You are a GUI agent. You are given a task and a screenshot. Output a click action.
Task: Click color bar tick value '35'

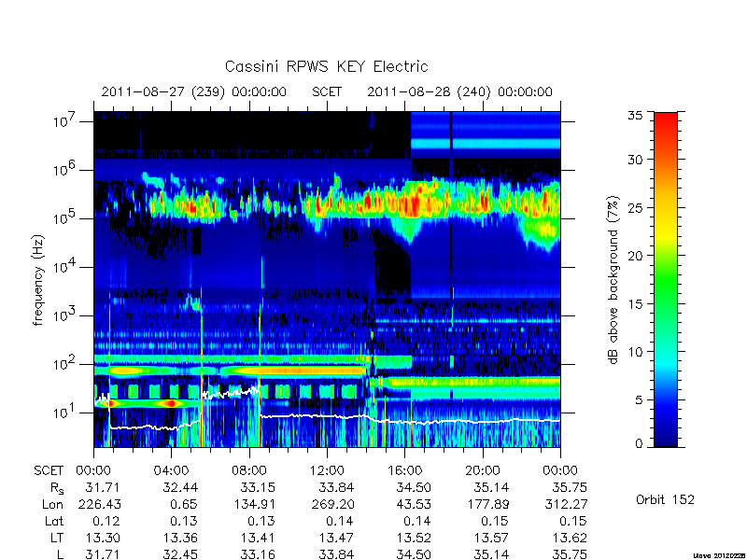635,116
